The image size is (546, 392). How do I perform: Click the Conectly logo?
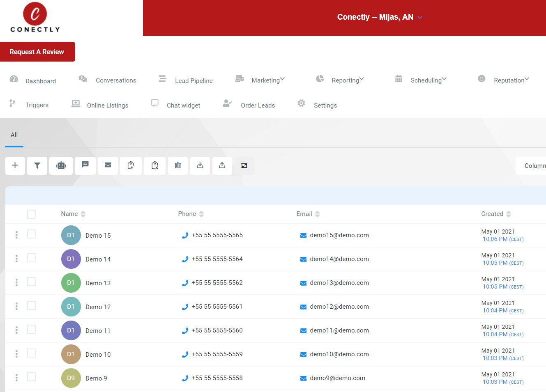35,17
